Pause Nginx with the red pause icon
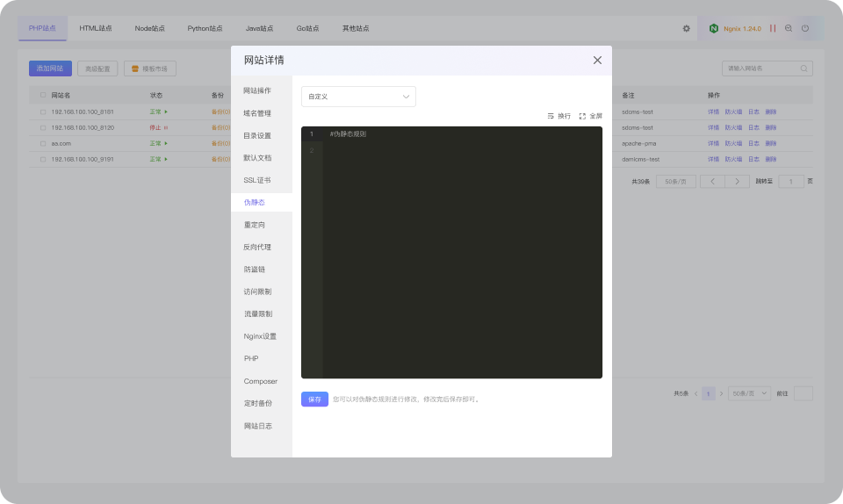The height and width of the screenshot is (504, 843). coord(773,28)
